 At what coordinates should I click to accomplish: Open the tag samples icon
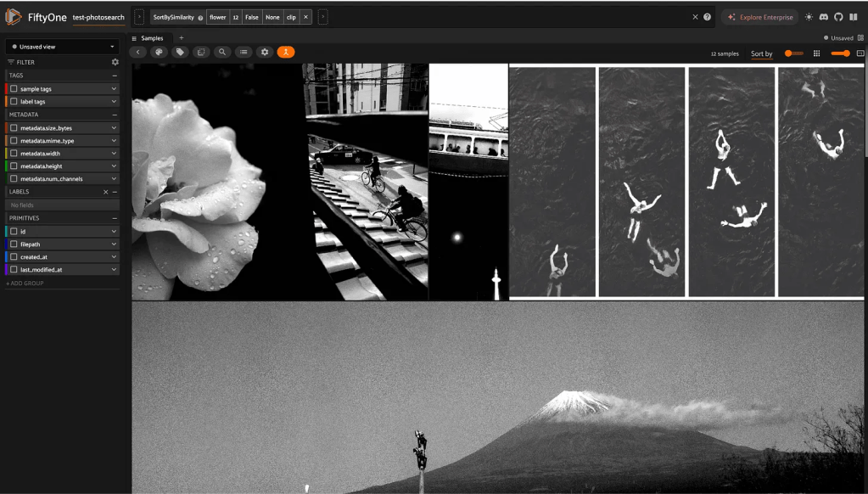tap(180, 52)
